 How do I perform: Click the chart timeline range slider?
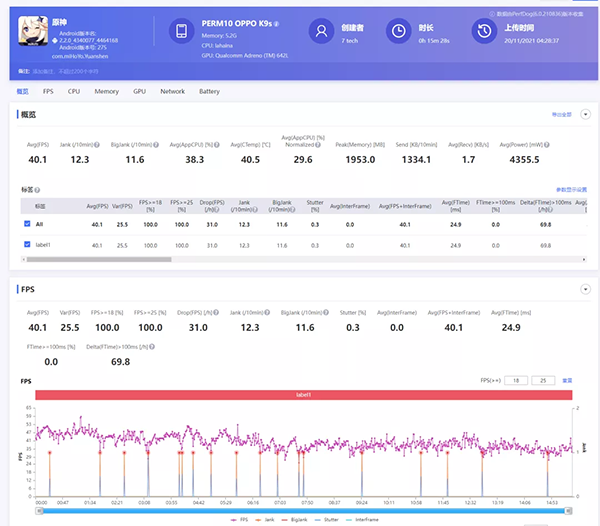(305, 510)
